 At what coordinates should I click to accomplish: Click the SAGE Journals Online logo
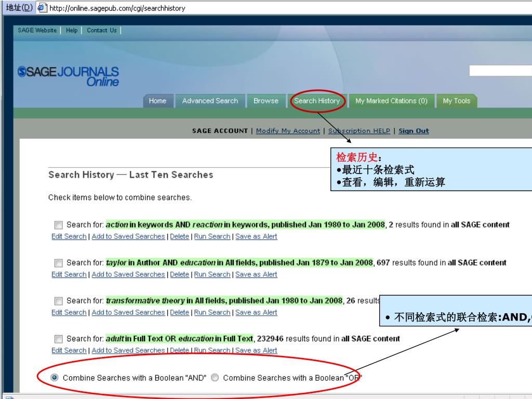tap(68, 76)
